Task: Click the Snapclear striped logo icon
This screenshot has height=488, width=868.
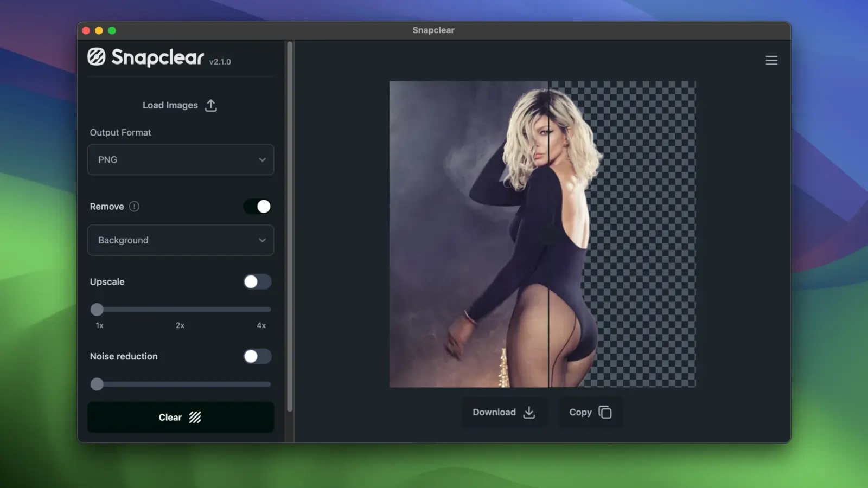Action: pos(97,57)
